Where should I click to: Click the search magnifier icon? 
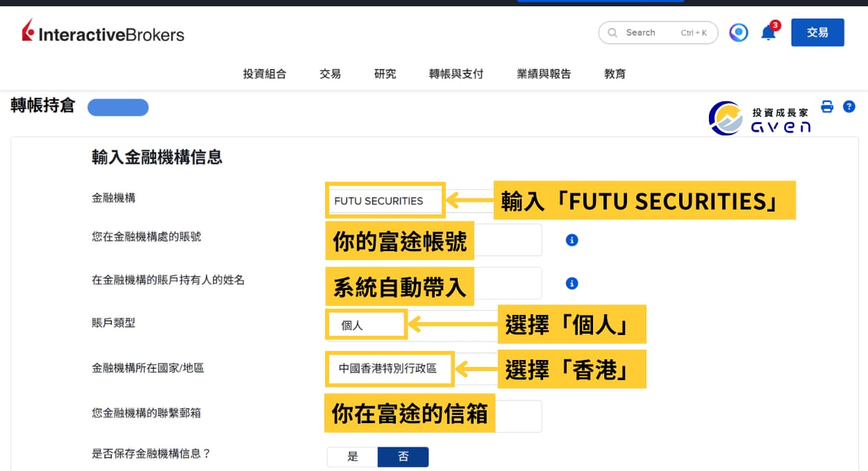pos(612,33)
